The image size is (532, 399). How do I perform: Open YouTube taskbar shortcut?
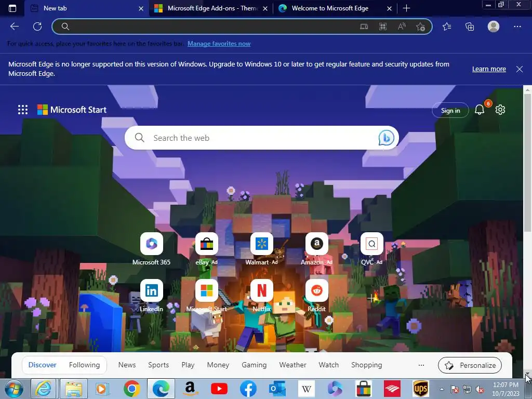tap(219, 389)
